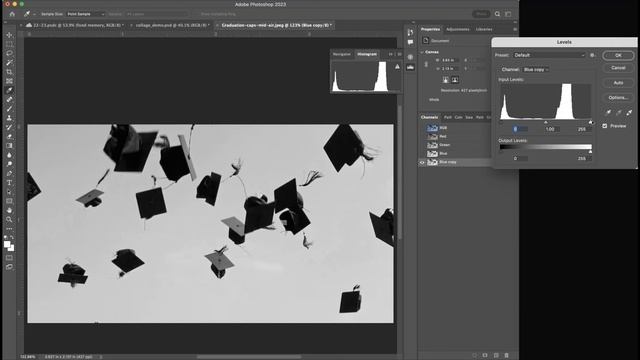640x360 pixels.
Task: Select the Clone Stamp tool
Action: pyautogui.click(x=9, y=118)
